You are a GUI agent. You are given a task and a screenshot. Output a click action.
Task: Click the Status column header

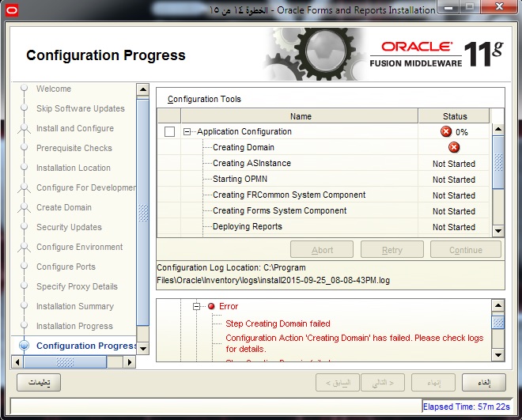(x=455, y=116)
